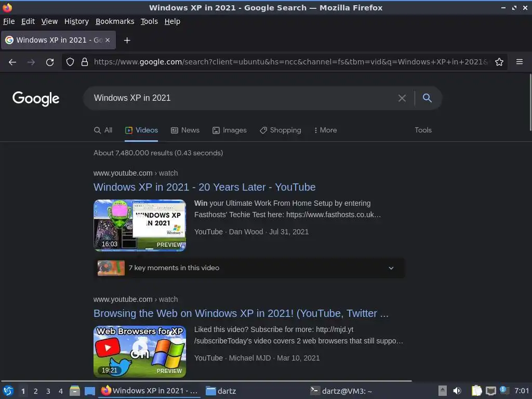Open Firefox hamburger application menu
This screenshot has height=399, width=532.
pos(519,62)
